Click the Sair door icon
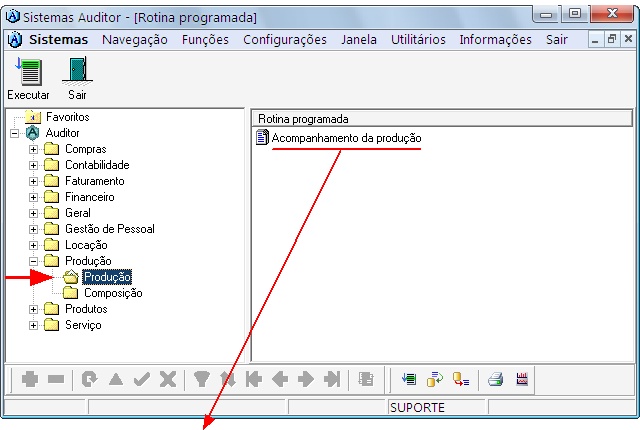The image size is (640, 430). 77,72
